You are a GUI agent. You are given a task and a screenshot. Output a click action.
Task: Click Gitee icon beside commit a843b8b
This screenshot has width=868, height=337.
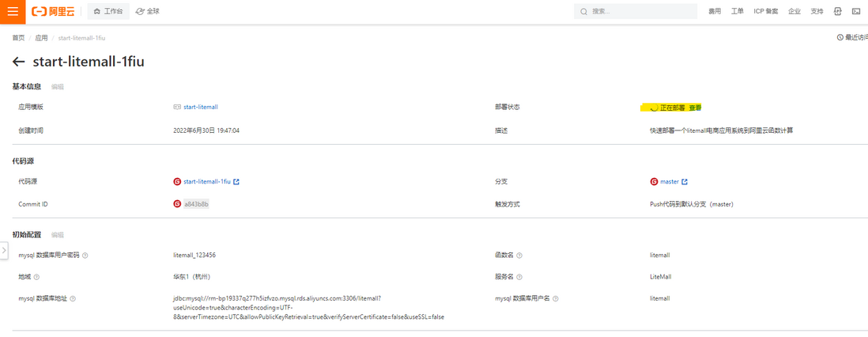click(177, 204)
